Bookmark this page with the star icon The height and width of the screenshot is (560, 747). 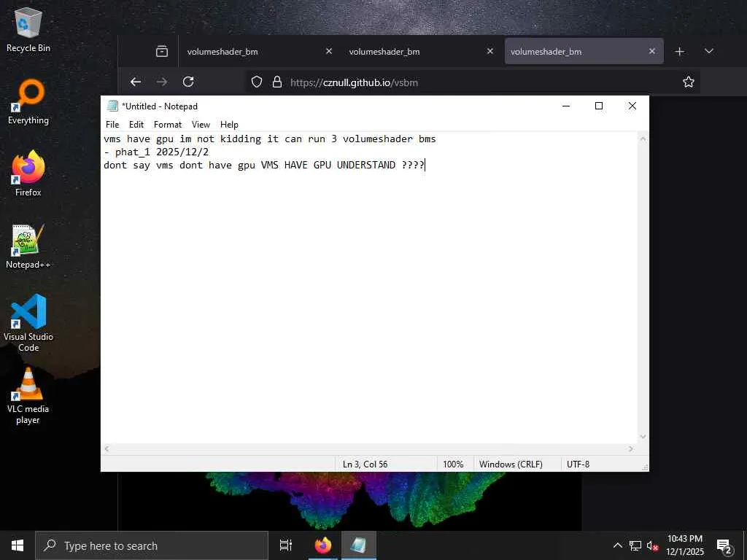(x=689, y=82)
